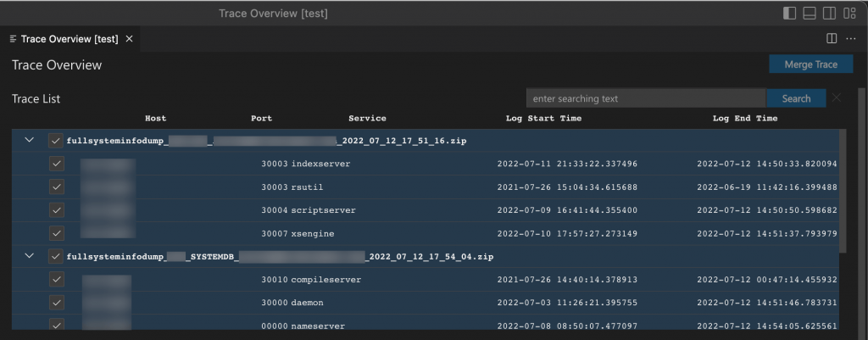The image size is (868, 340).
Task: Uncheck the compileserver row checkbox
Action: tap(56, 280)
